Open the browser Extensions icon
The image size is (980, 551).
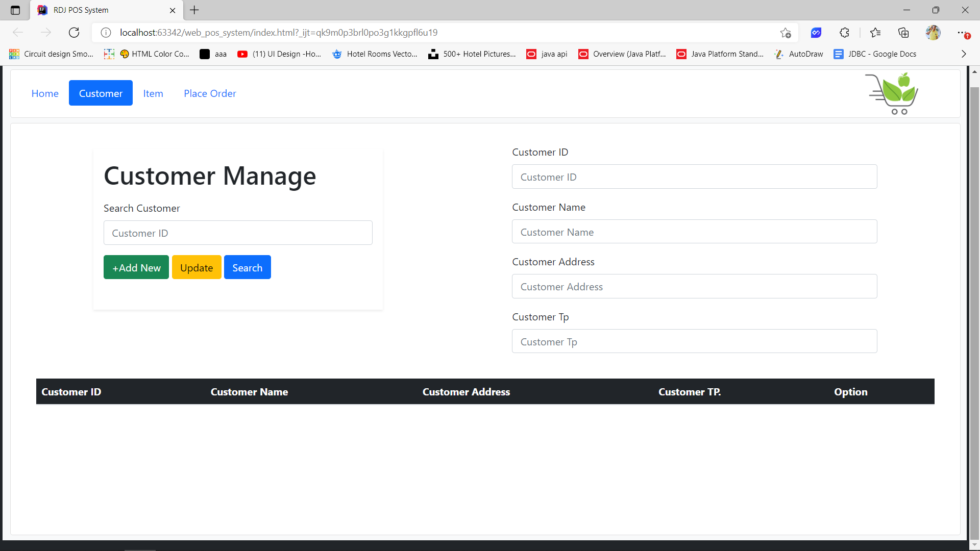844,32
